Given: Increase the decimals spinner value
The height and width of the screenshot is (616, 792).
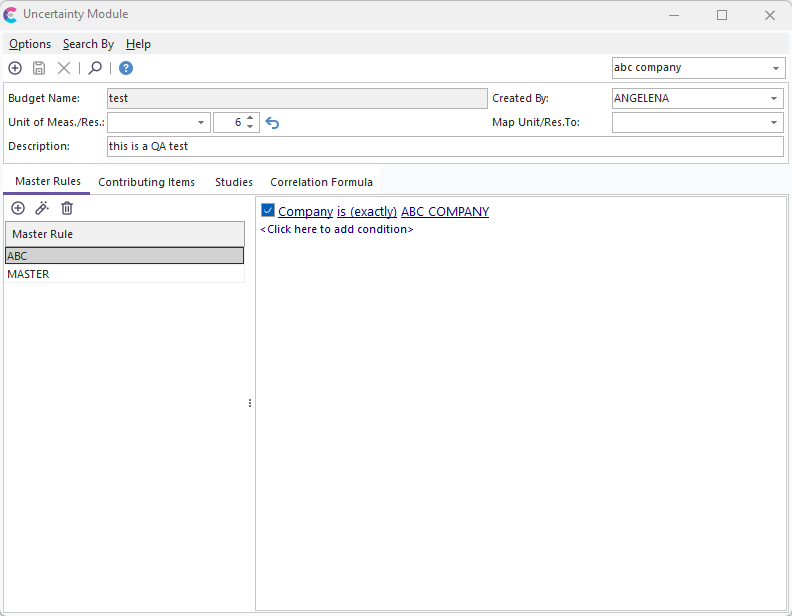Looking at the screenshot, I should point(250,117).
